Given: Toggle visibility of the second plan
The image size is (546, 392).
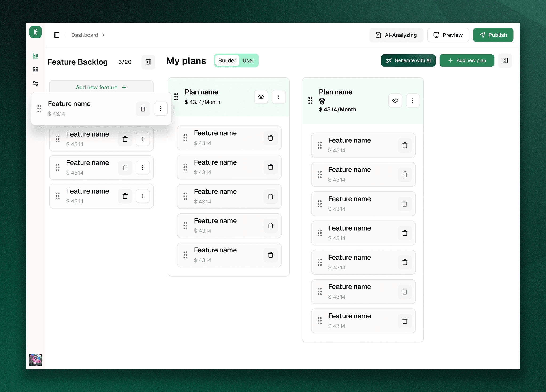Looking at the screenshot, I should click(x=395, y=100).
